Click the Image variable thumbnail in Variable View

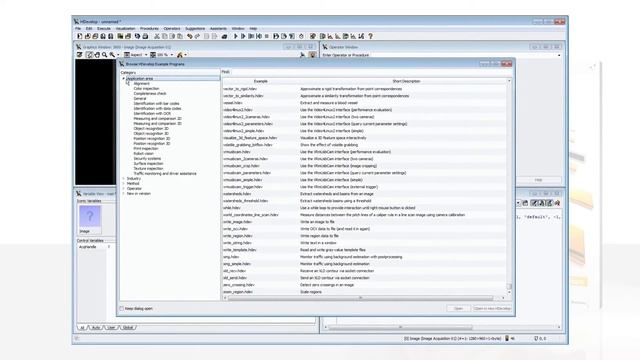[90, 216]
